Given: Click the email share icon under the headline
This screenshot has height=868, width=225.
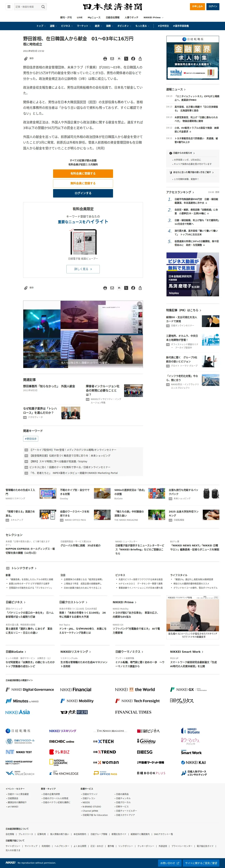Looking at the screenshot, I should (112, 59).
